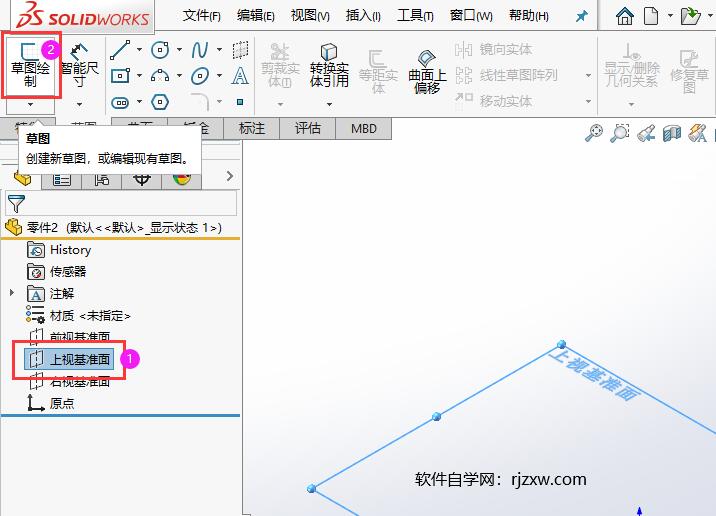Click the Previous View icon
Viewport: 716px width, 516px height.
[x=646, y=133]
